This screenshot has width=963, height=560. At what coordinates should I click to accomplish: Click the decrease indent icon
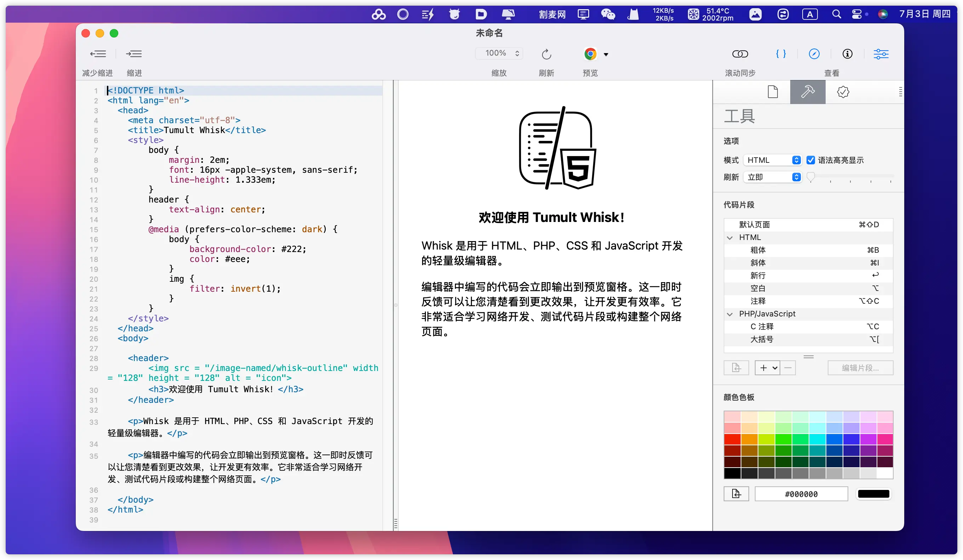pyautogui.click(x=98, y=54)
